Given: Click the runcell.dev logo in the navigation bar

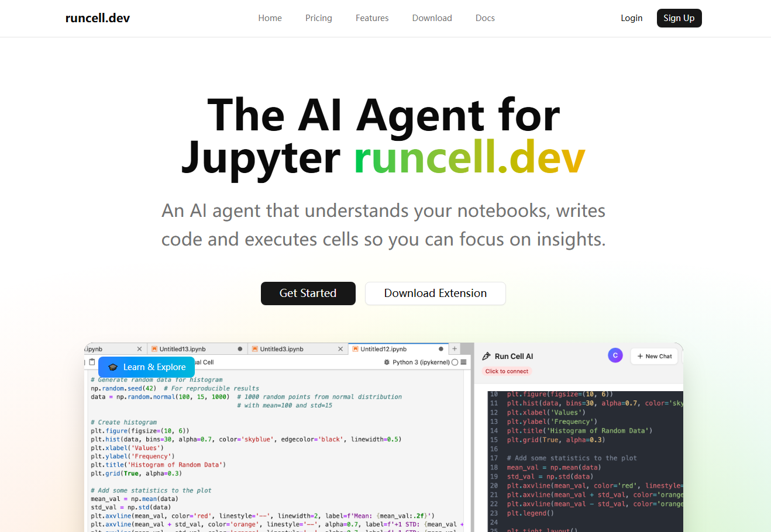Looking at the screenshot, I should pyautogui.click(x=98, y=18).
